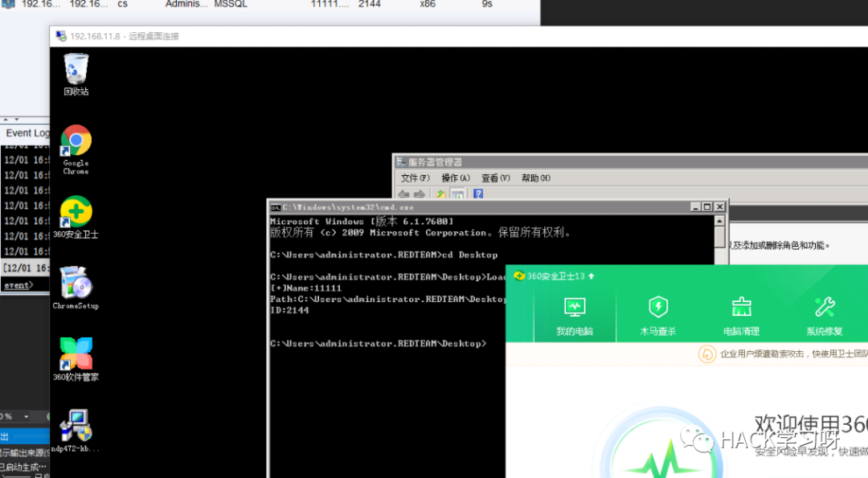Open the Recycle Bin desktop icon

[x=76, y=75]
